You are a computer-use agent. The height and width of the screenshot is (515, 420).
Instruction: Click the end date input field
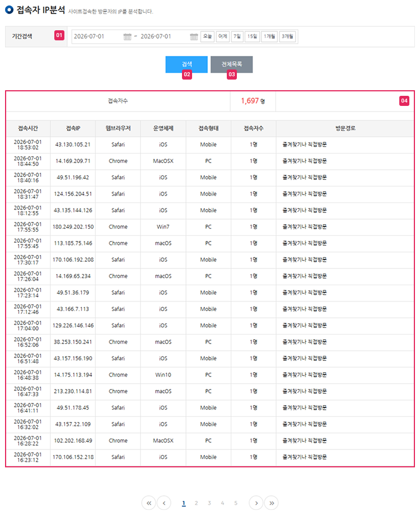pos(164,36)
